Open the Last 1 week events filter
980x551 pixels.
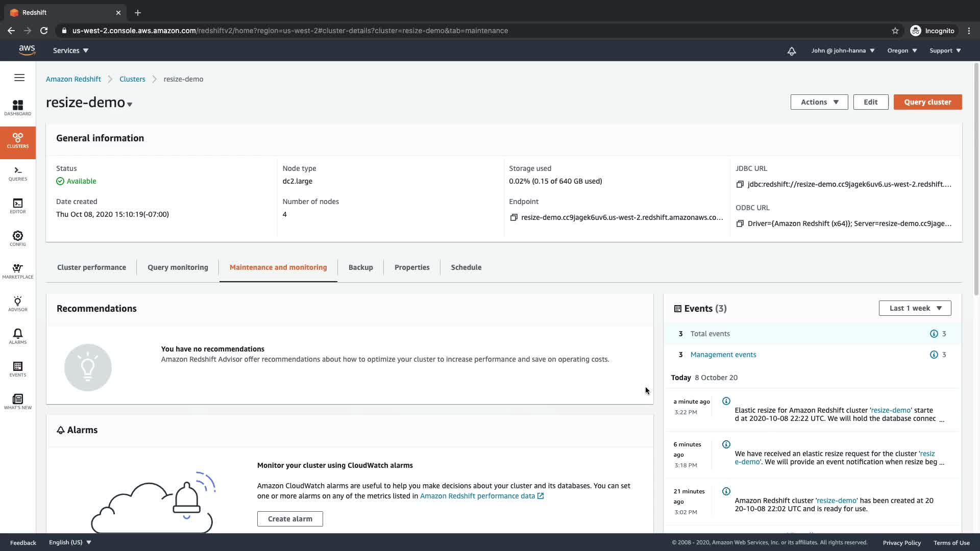tap(915, 308)
